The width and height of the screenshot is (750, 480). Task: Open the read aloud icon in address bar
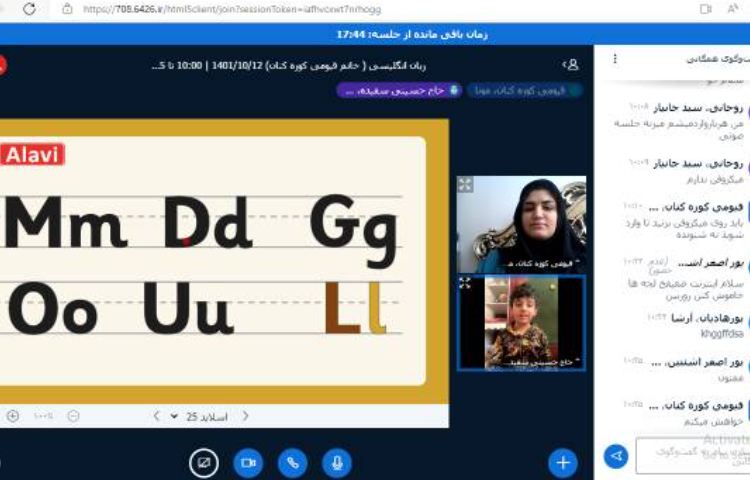click(732, 9)
